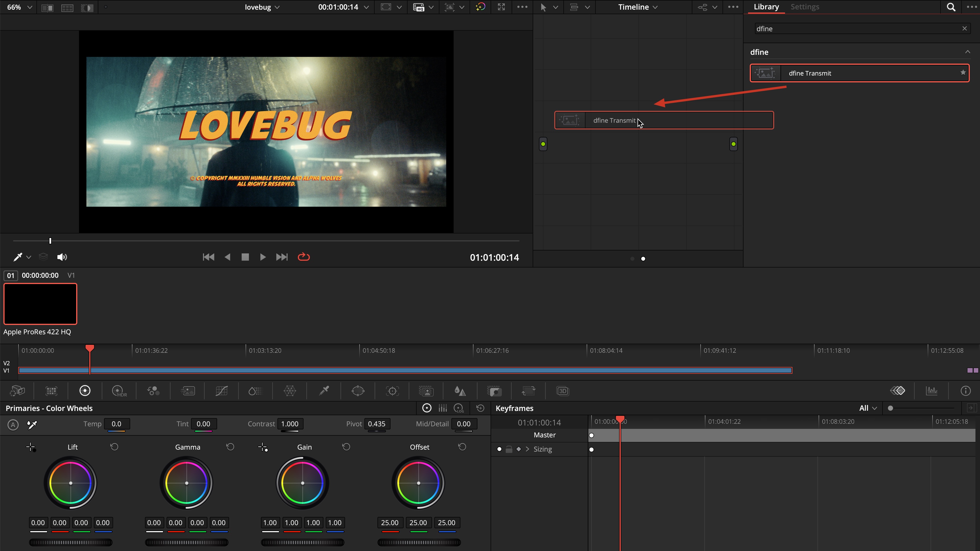This screenshot has height=551, width=980.
Task: Toggle the Sizing auto-keyframe diamond
Action: coord(518,450)
